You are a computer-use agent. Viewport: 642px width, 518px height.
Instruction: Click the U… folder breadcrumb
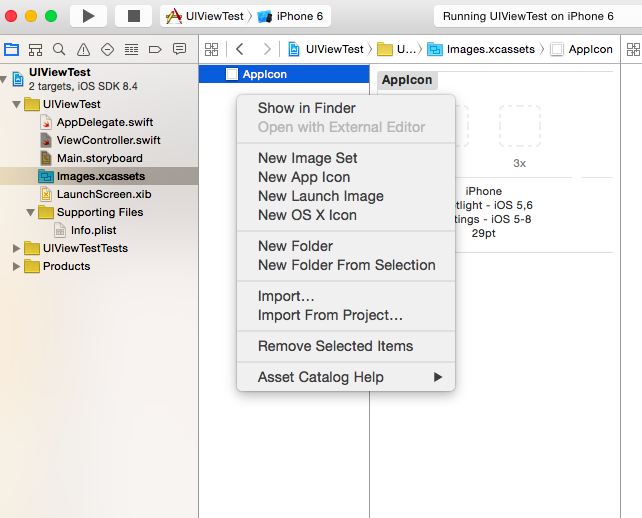point(397,50)
